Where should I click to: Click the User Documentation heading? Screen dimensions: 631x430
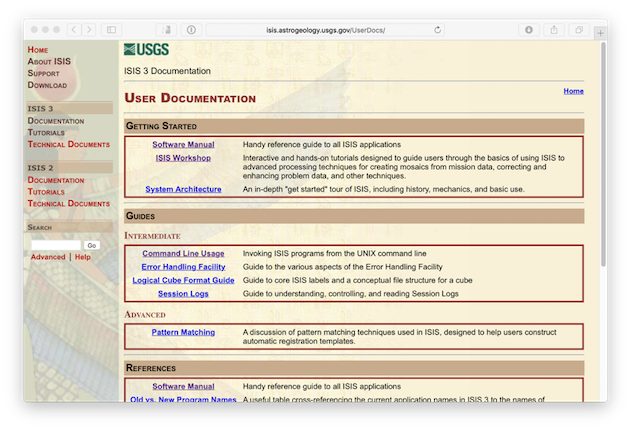(x=190, y=98)
